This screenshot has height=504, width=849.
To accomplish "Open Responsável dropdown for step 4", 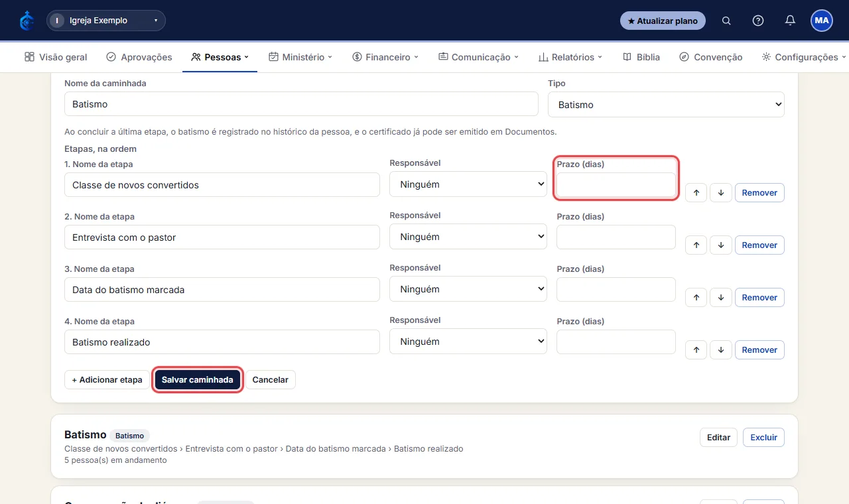I will click(468, 342).
